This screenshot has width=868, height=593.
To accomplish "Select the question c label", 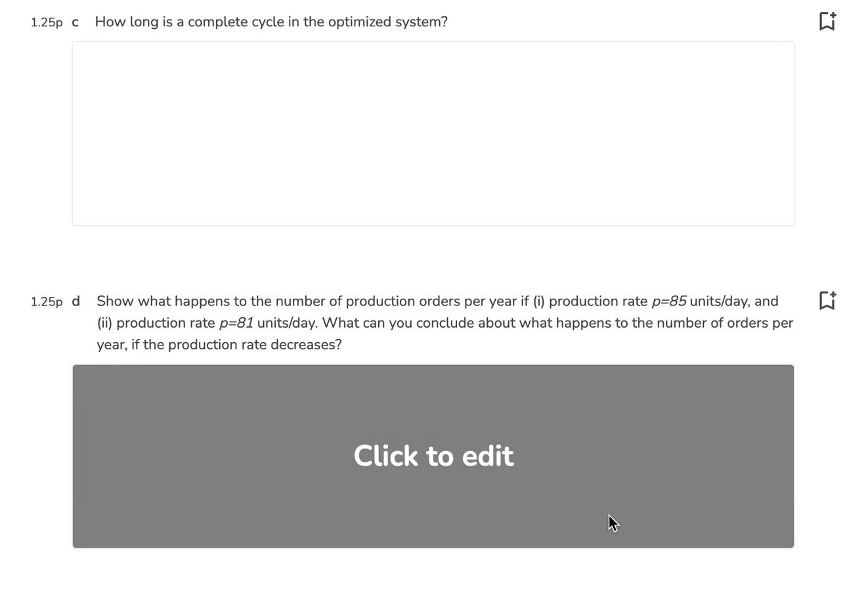I will pyautogui.click(x=75, y=22).
